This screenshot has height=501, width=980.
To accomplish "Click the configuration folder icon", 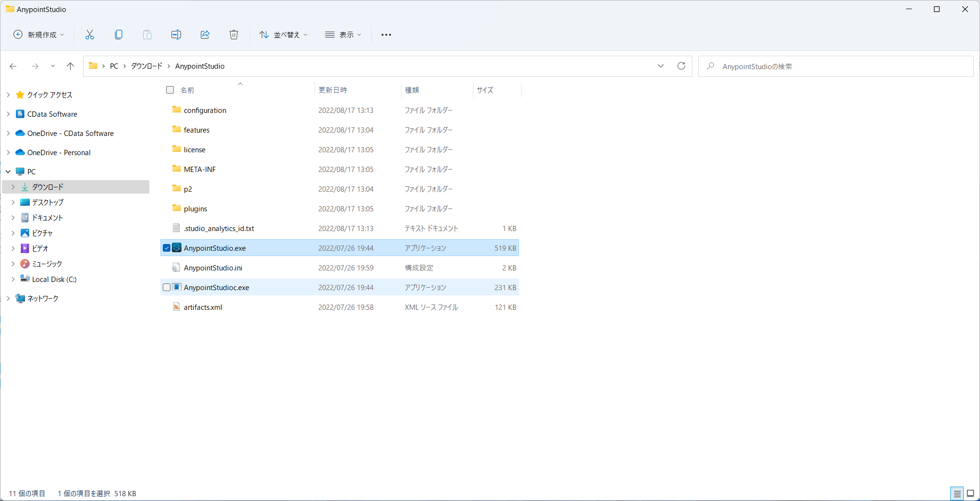I will (x=177, y=110).
